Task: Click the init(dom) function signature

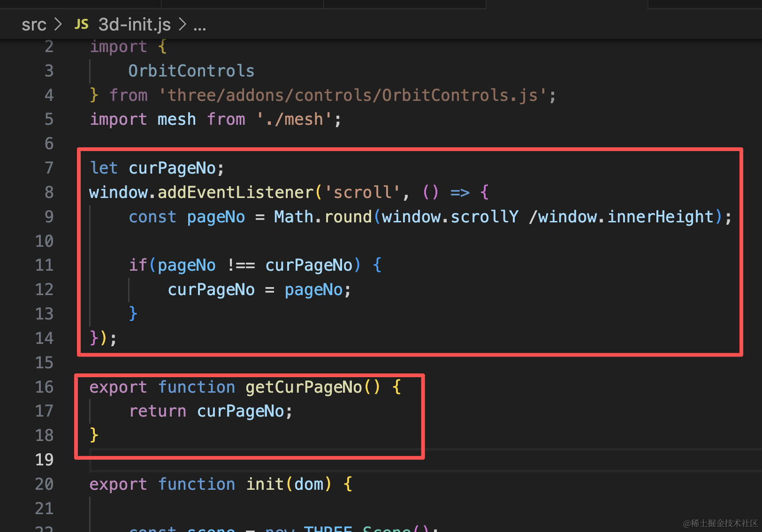Action: coord(289,484)
